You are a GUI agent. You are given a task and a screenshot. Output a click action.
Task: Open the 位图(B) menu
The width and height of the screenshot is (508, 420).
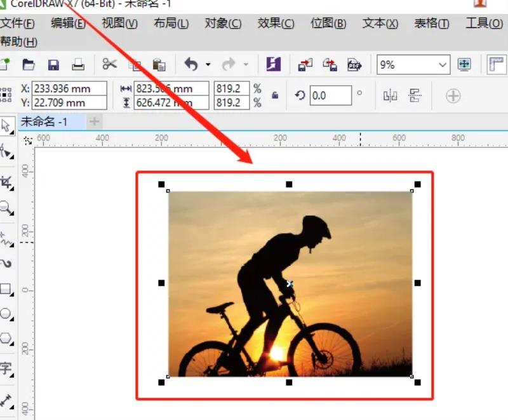click(328, 24)
